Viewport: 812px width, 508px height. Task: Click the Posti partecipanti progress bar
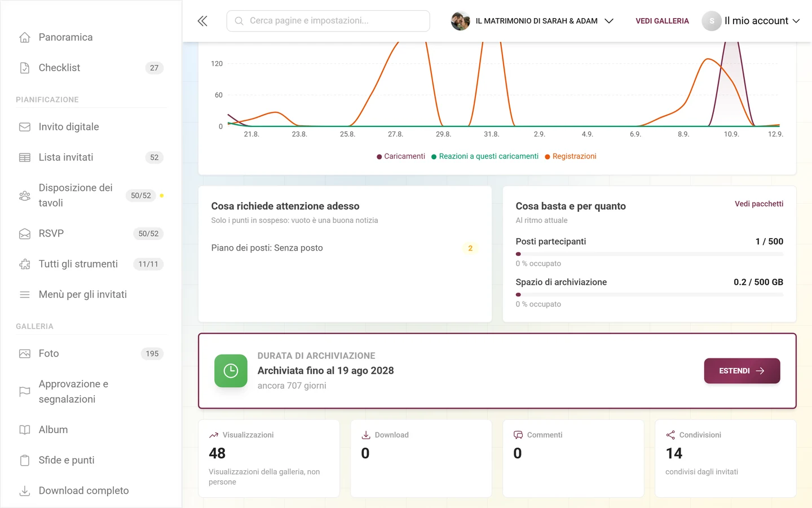tap(650, 254)
